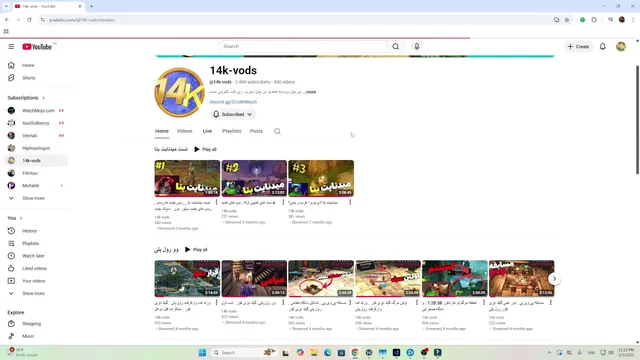Open a new browser tab
Image resolution: width=640 pixels, height=360 pixels.
coord(91,6)
